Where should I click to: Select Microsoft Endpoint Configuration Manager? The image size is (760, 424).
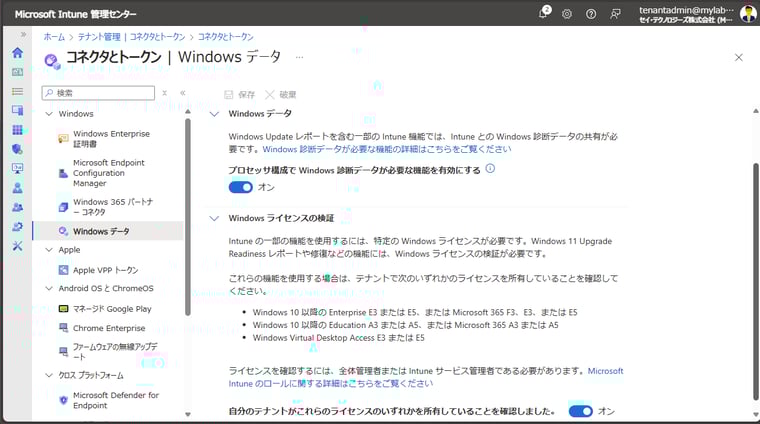pos(108,173)
